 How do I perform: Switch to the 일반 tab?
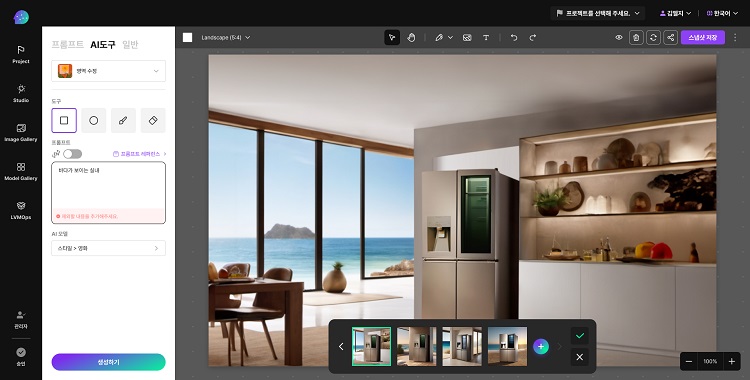click(x=130, y=45)
